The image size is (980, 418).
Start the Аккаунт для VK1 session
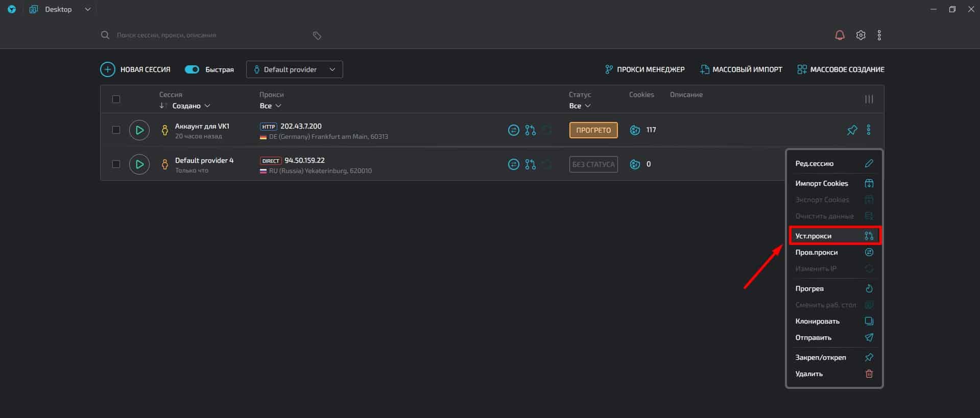(x=139, y=130)
